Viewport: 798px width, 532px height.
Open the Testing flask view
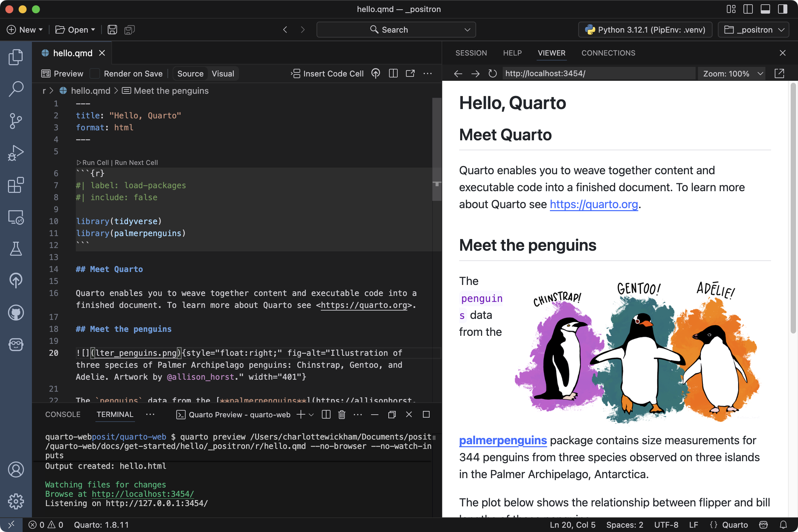click(16, 249)
